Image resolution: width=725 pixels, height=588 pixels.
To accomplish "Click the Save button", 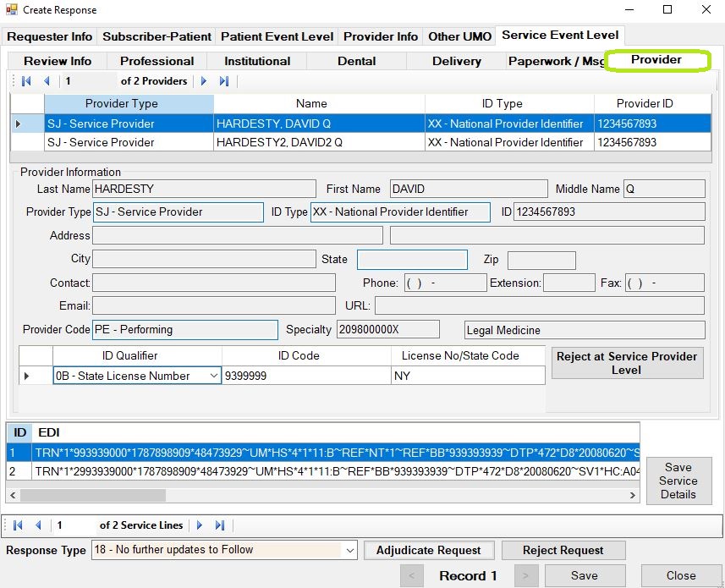I will point(584,575).
